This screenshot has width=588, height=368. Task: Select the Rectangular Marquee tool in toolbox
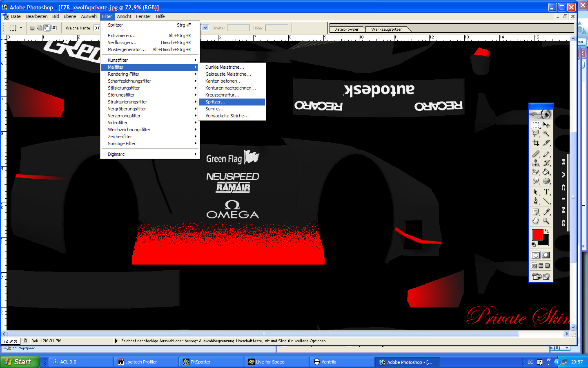(x=536, y=125)
